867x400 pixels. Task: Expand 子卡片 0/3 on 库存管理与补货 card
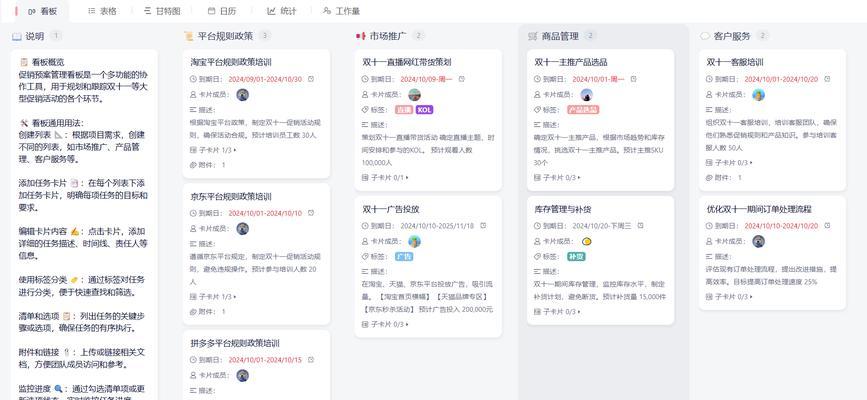tap(557, 311)
